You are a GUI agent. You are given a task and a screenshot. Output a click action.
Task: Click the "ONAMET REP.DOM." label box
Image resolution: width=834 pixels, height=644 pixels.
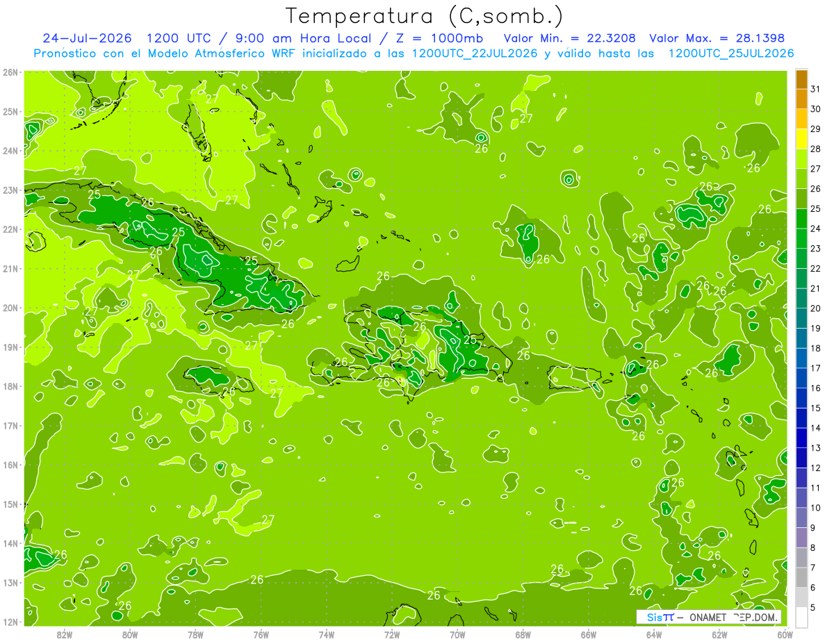(x=709, y=617)
